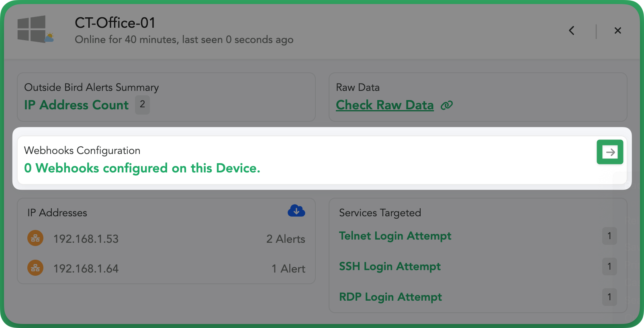
Task: Click network icon beside 192.168.1.64
Action: click(35, 268)
